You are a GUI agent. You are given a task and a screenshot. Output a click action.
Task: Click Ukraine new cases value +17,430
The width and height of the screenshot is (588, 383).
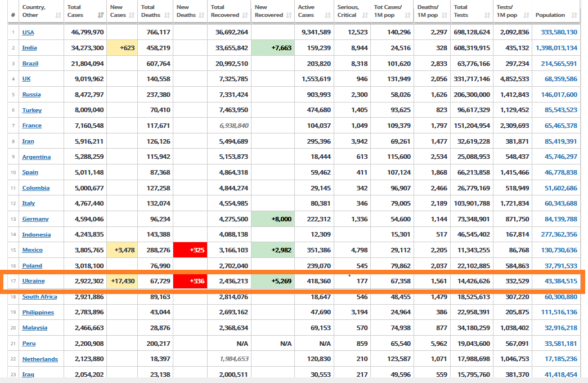(122, 281)
